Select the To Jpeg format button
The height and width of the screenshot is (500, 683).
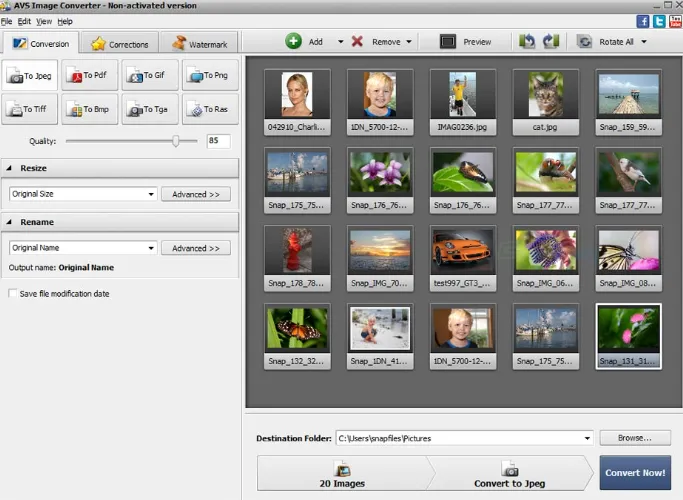point(30,75)
